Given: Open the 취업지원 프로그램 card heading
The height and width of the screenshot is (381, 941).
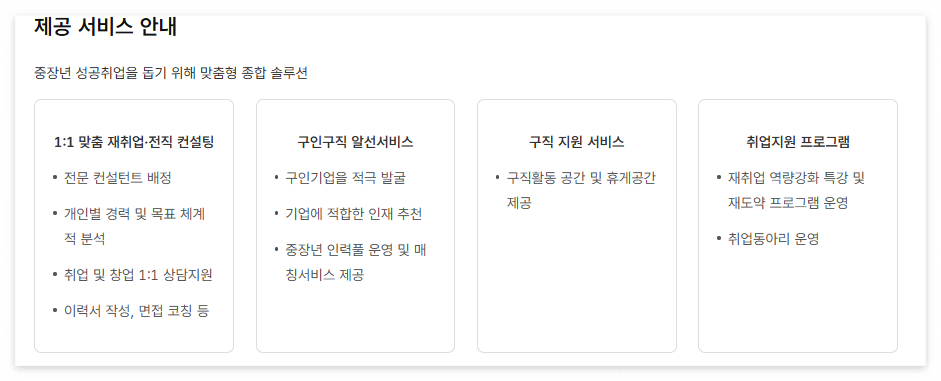Looking at the screenshot, I should [798, 142].
